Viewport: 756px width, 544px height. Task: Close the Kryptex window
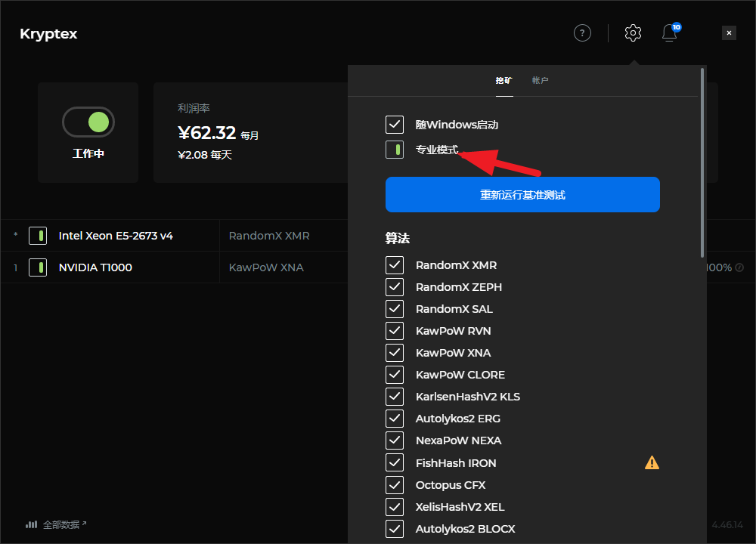coord(729,32)
